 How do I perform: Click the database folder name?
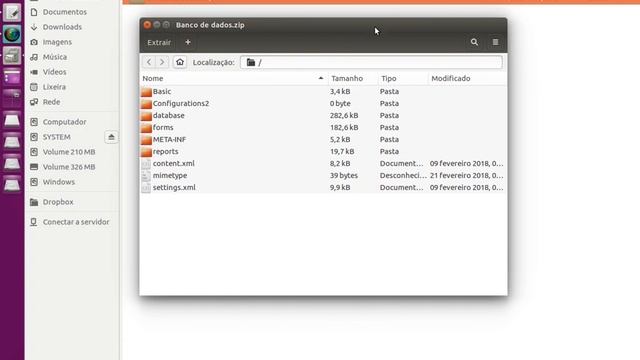pos(169,116)
